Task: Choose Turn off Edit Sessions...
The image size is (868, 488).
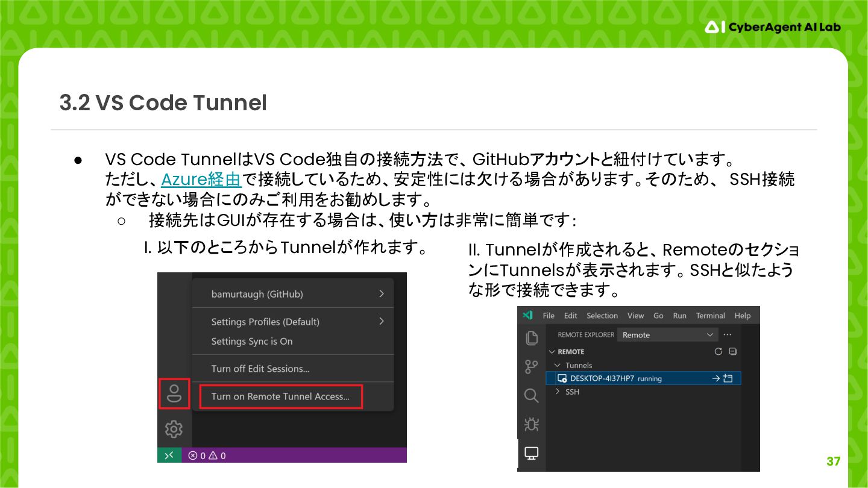Action: (260, 369)
